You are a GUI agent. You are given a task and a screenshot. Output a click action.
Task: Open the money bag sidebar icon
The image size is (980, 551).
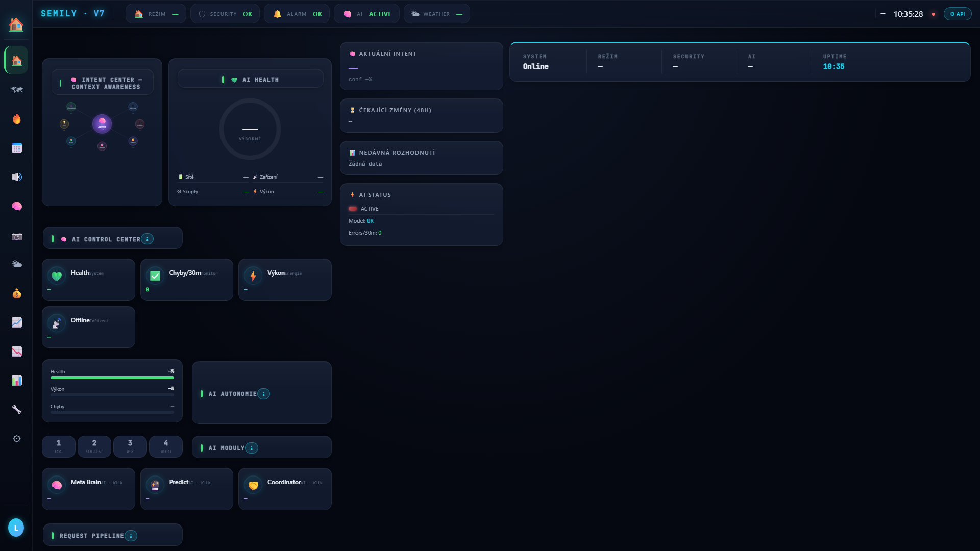point(17,293)
